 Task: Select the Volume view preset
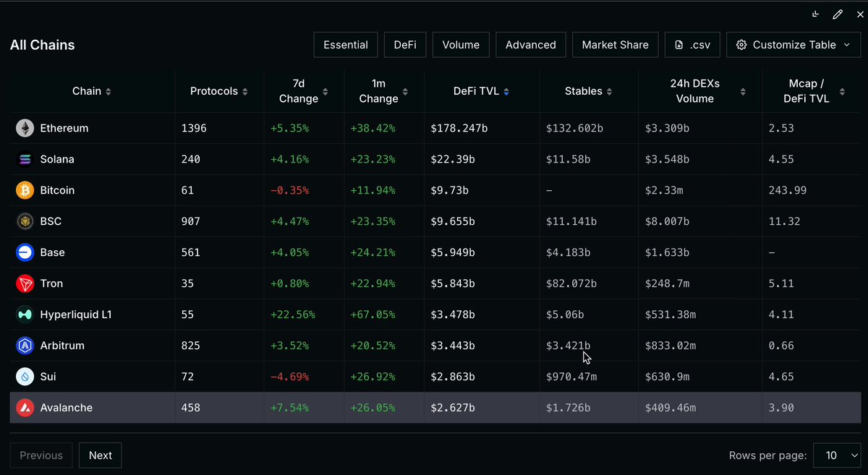461,45
